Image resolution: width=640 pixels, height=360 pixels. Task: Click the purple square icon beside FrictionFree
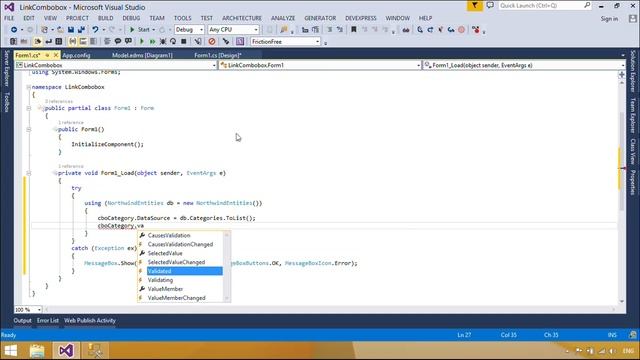point(240,42)
